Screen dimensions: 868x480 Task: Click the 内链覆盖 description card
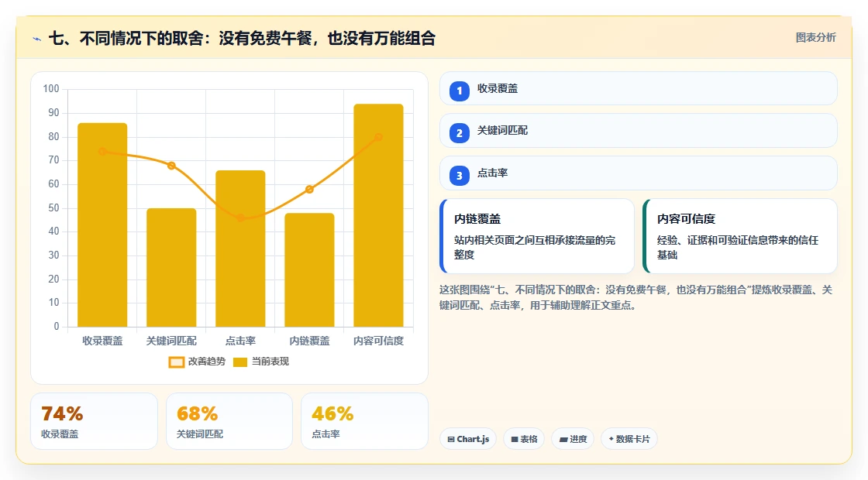pyautogui.click(x=537, y=236)
